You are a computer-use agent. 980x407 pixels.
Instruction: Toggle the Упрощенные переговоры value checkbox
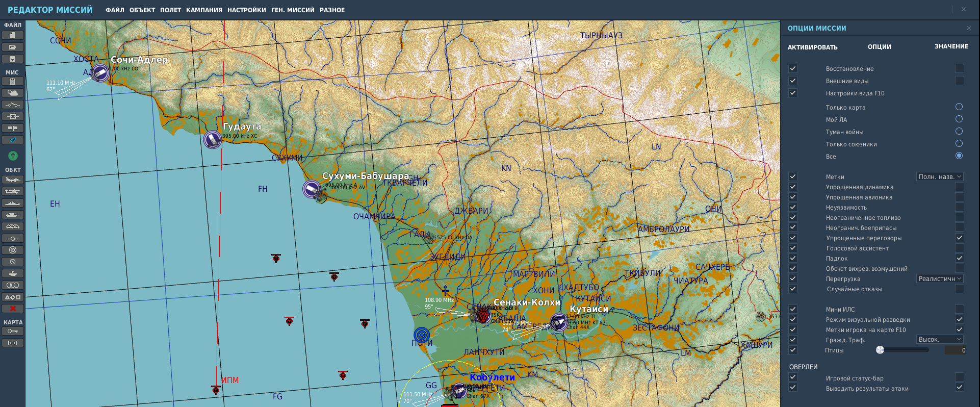(x=959, y=238)
